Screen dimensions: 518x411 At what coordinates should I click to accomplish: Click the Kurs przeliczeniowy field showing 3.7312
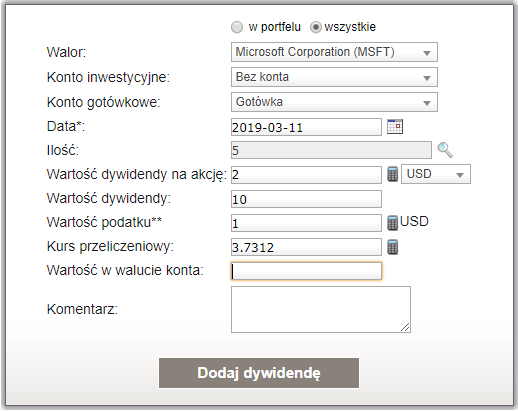coord(306,247)
